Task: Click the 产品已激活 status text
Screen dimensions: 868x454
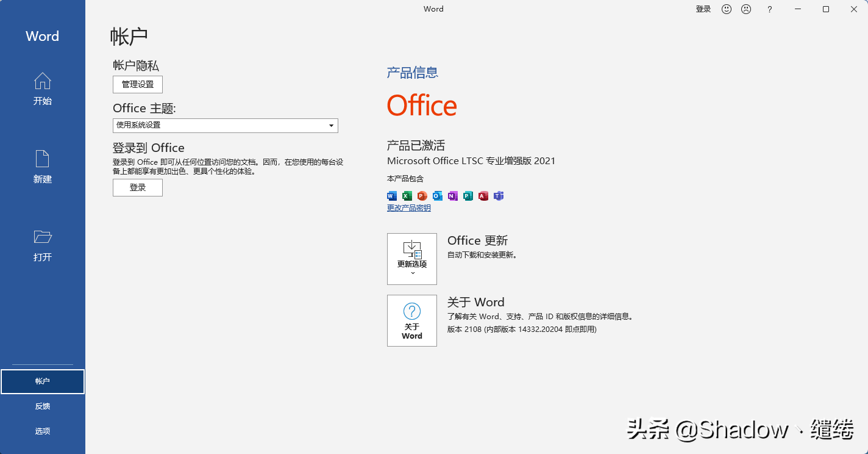Action: tap(416, 145)
